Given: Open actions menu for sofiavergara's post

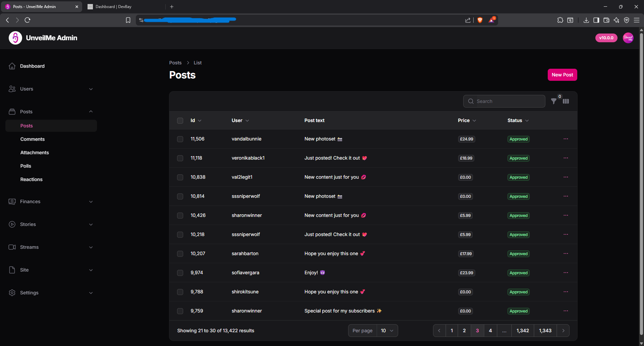Looking at the screenshot, I should pyautogui.click(x=566, y=273).
